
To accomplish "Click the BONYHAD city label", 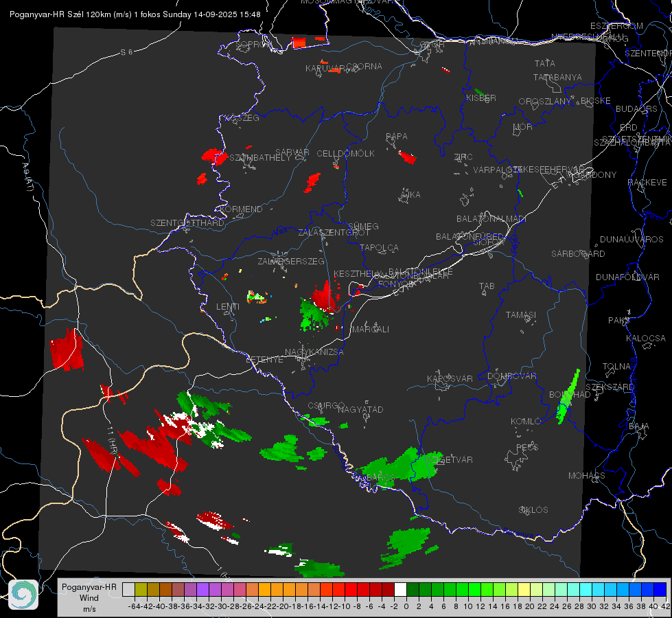I will point(570,394).
